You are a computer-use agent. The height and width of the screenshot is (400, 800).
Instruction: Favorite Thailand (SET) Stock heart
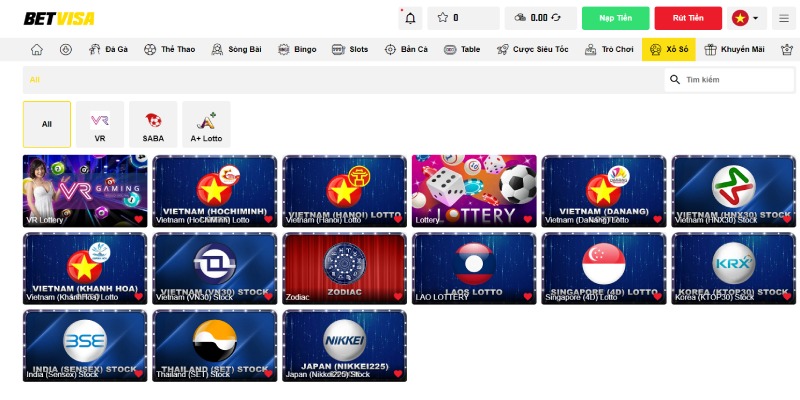[268, 373]
